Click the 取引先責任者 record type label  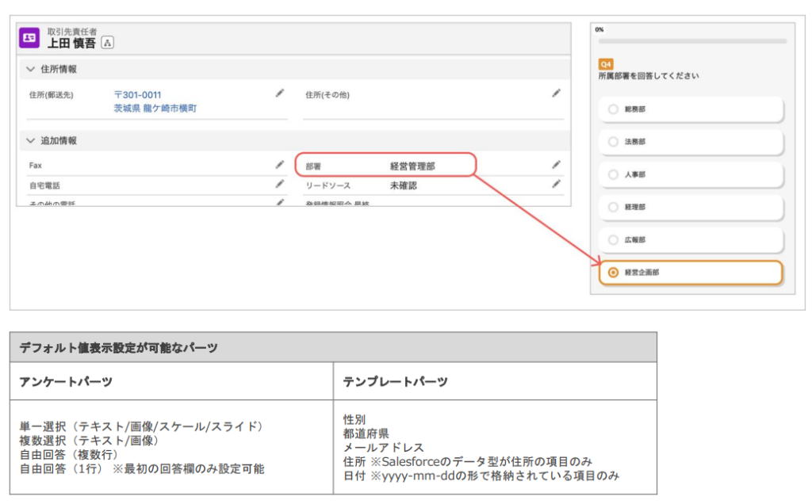(x=72, y=32)
